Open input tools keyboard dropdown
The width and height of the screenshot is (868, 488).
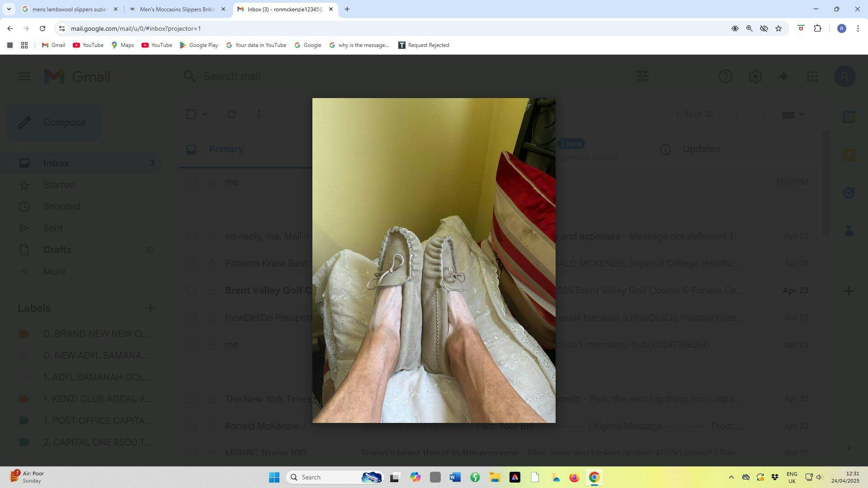(x=802, y=114)
